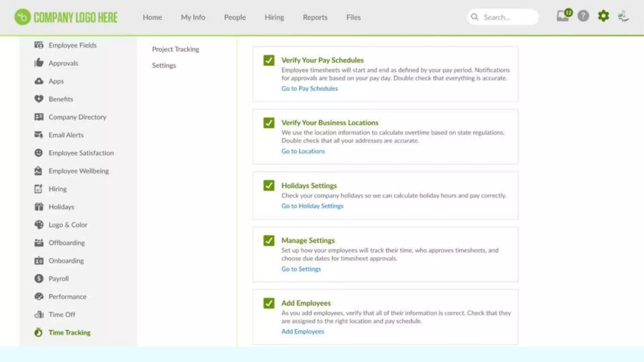Click the Time Tracking stopwatch icon
Screen dimensions: 644x362
click(x=38, y=332)
